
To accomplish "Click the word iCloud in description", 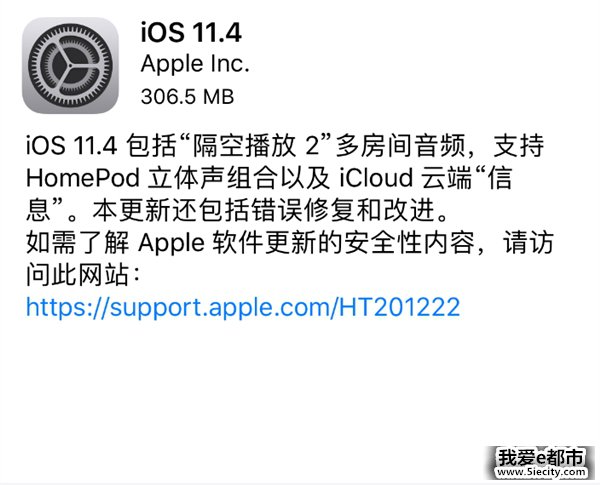I will (376, 178).
